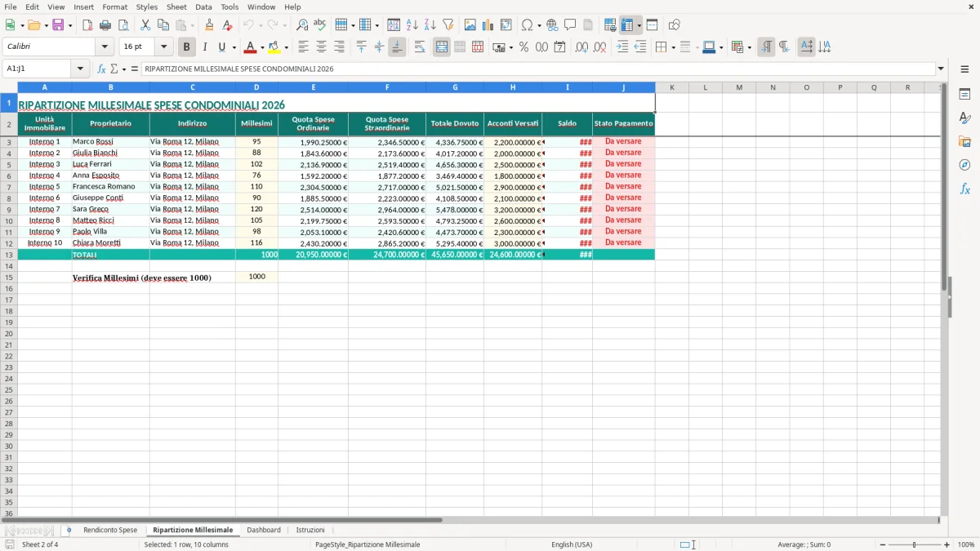This screenshot has width=980, height=551.
Task: Open the Sidebar Navigator panel
Action: [964, 165]
